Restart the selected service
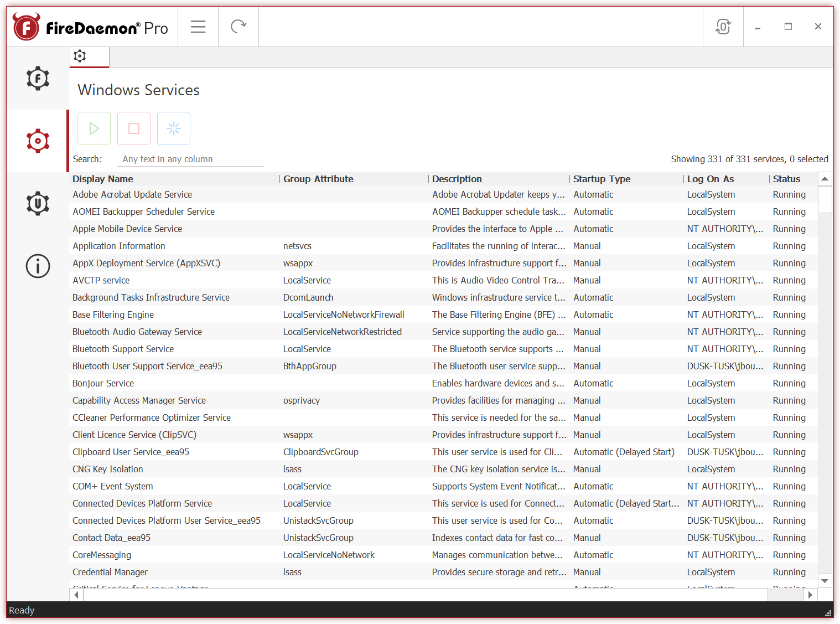840x624 pixels. click(x=174, y=128)
